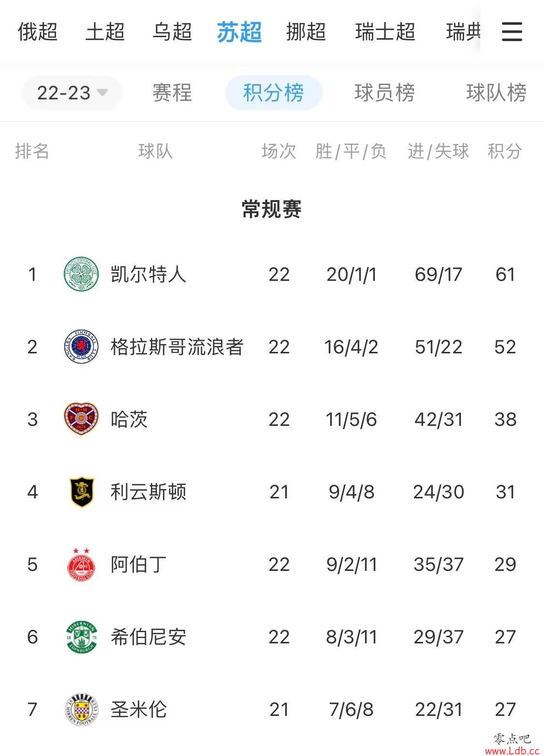Open the 球员榜 player rankings tab
This screenshot has width=544, height=756.
point(384,92)
